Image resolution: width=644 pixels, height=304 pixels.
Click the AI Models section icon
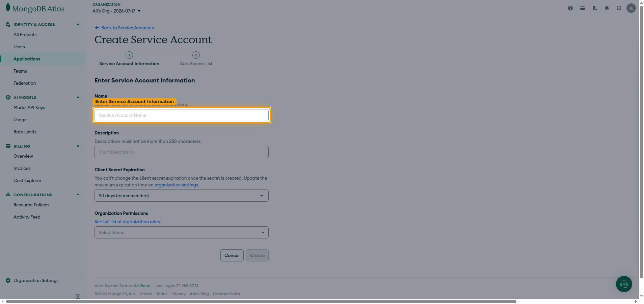coord(8,97)
